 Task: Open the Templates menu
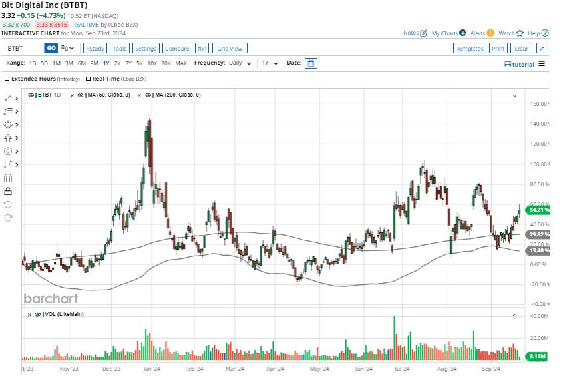[469, 49]
